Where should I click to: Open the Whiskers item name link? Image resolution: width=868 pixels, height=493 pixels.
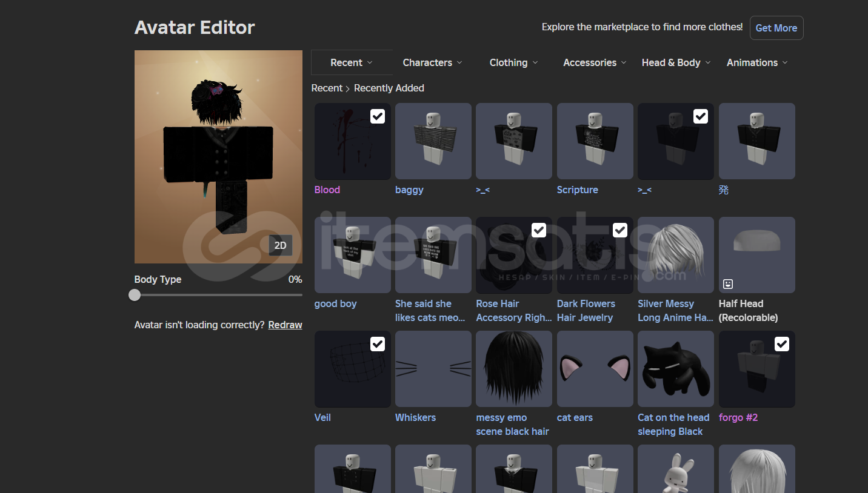[415, 417]
